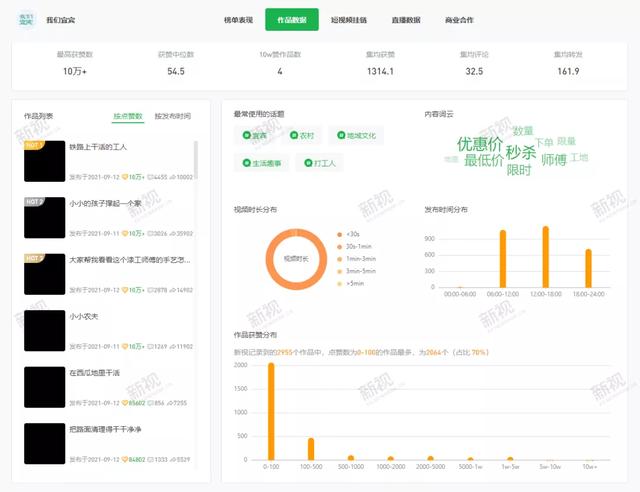Open the 直播数据 tab
This screenshot has height=492, width=640.
(x=406, y=20)
